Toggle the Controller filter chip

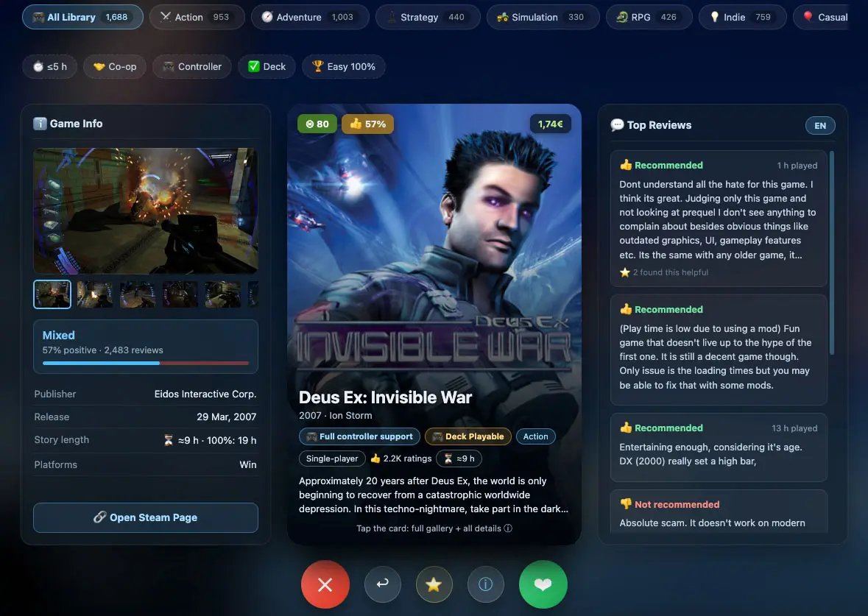tap(192, 66)
